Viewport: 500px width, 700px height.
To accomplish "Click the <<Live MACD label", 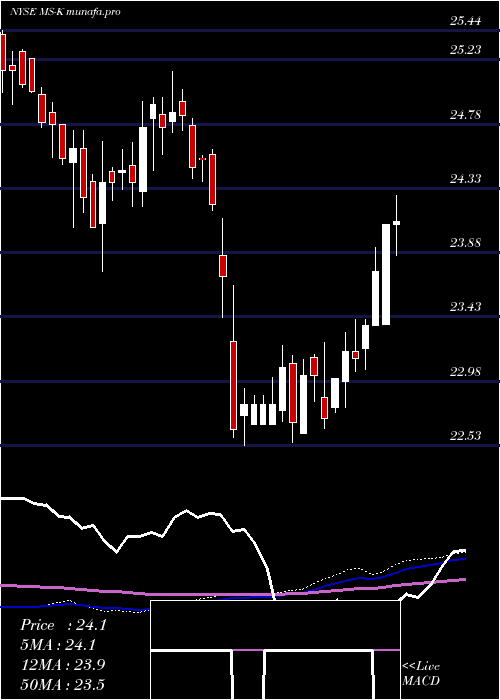I will pyautogui.click(x=421, y=674).
